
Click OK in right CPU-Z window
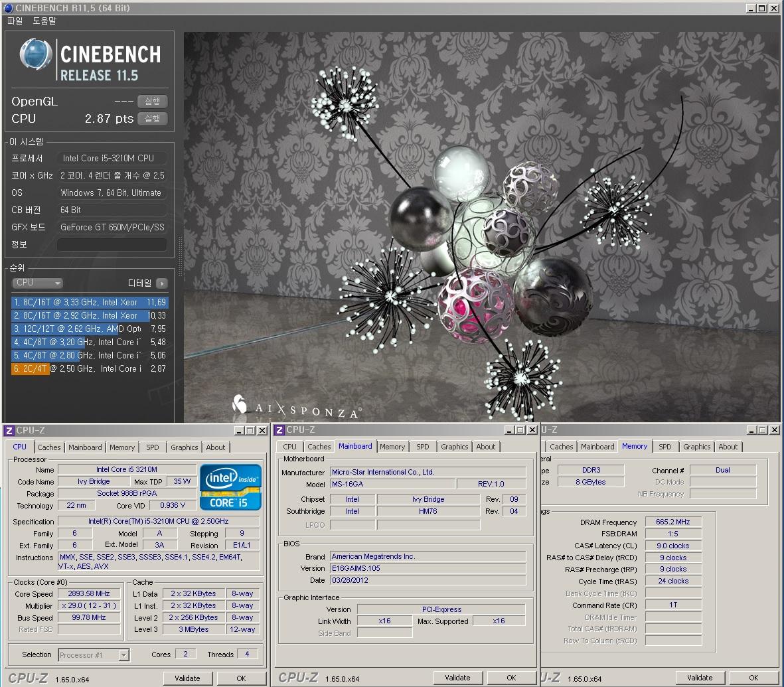point(753,678)
